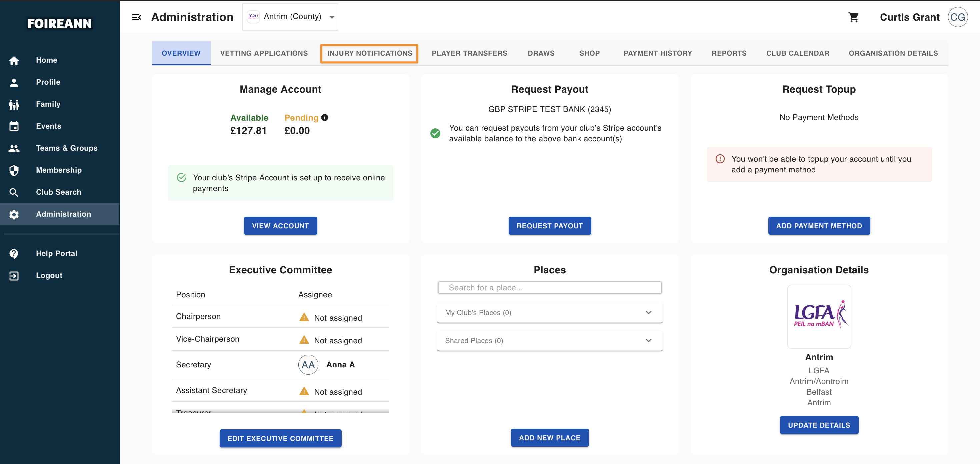The height and width of the screenshot is (464, 980).
Task: Click the Events calendar icon
Action: tap(14, 126)
